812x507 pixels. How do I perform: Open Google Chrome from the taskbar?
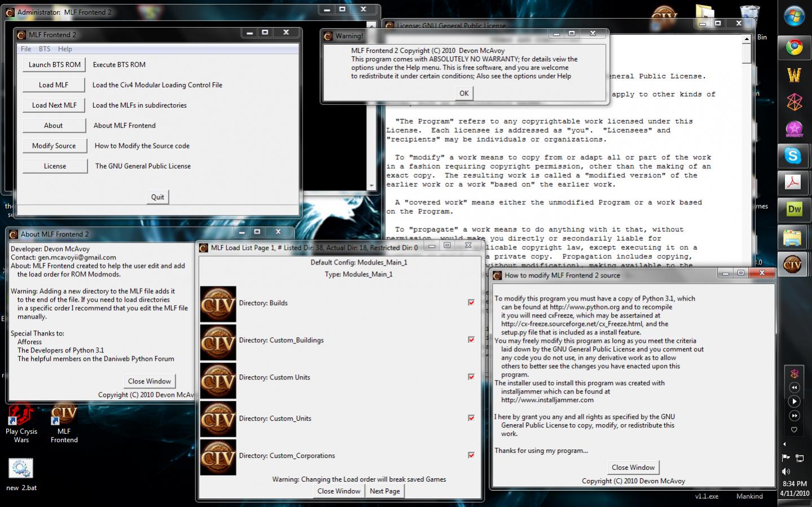click(795, 47)
